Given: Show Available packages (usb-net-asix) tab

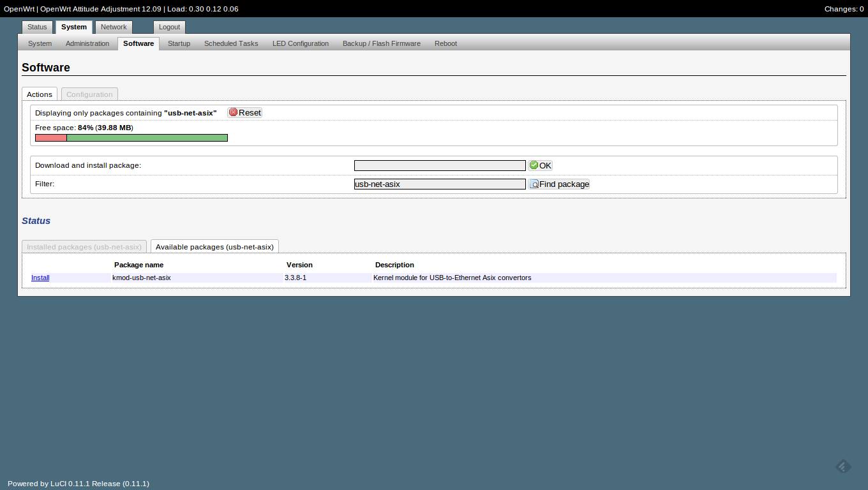Looking at the screenshot, I should pos(214,246).
